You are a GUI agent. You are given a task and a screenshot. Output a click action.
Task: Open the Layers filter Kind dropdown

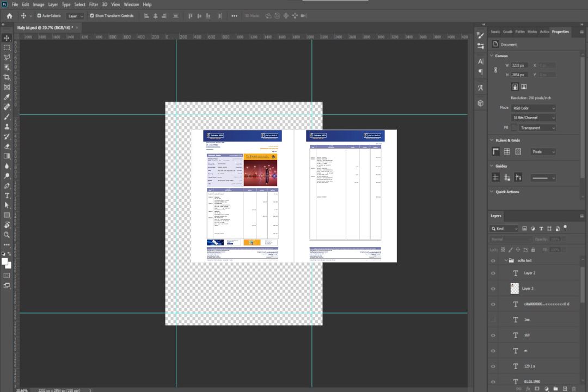(504, 229)
